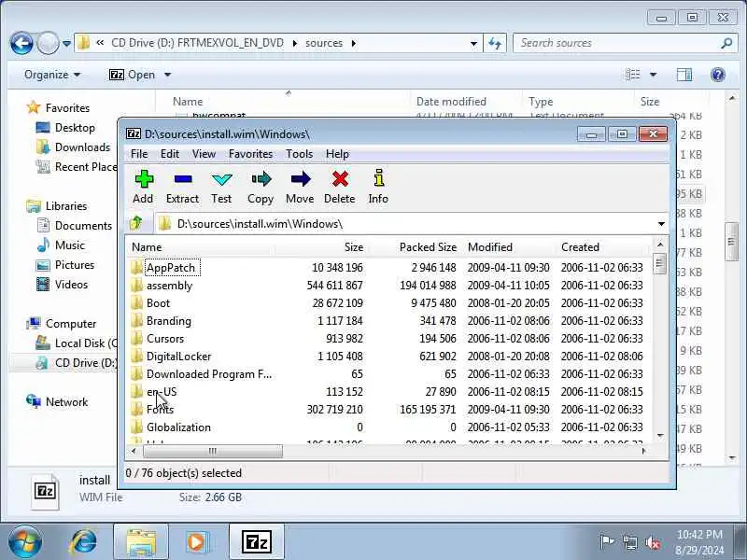Open the Help menu in 7-Zip
Viewport: 747px width, 560px height.
(337, 154)
